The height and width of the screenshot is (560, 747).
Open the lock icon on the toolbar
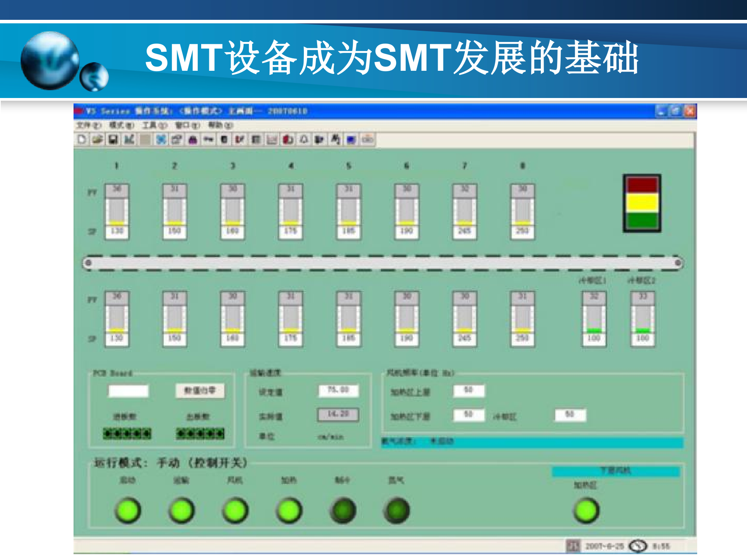pyautogui.click(x=193, y=141)
